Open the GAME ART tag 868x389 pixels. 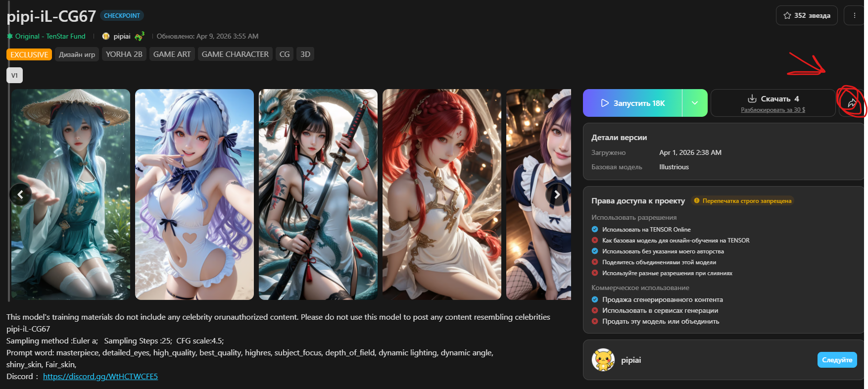pos(172,54)
